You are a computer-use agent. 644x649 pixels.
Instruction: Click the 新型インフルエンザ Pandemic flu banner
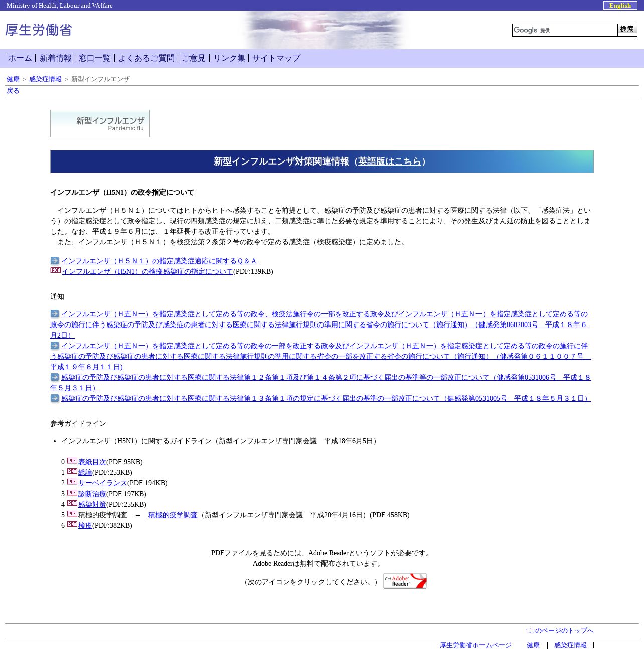(100, 124)
